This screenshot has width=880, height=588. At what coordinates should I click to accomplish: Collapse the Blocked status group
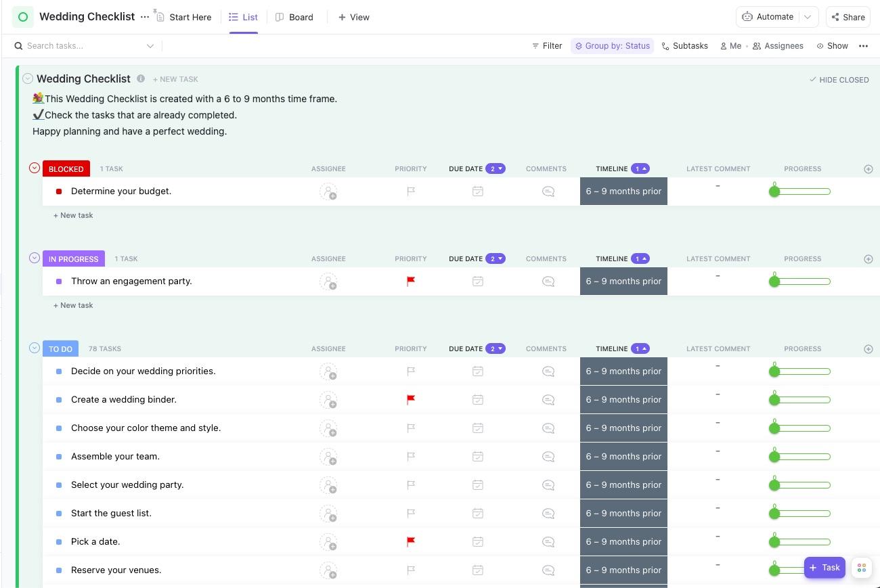pos(35,168)
